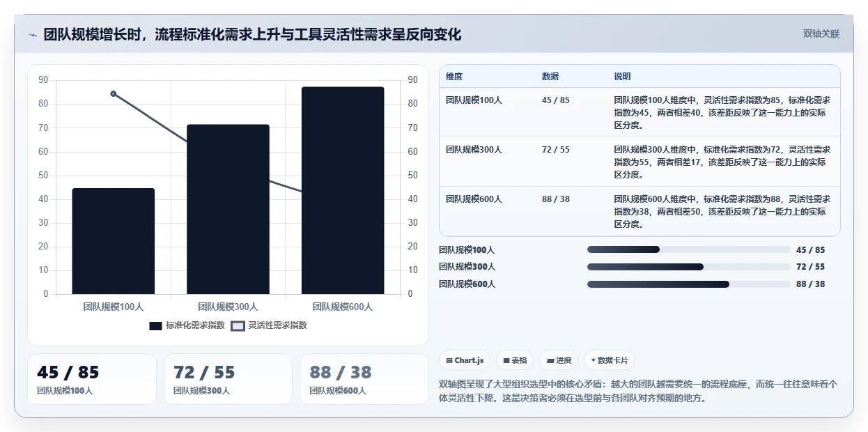
Task: Open the 72 / 55 data card
Action: point(228,379)
